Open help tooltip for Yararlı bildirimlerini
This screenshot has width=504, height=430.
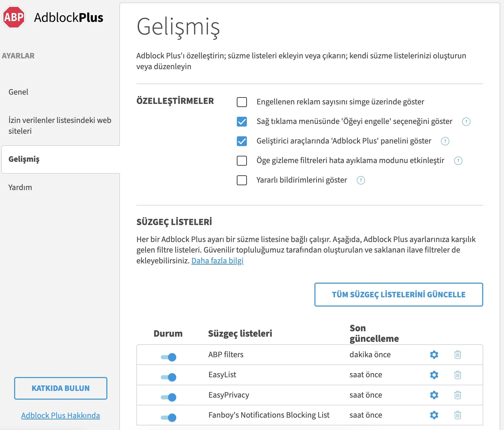pos(361,180)
